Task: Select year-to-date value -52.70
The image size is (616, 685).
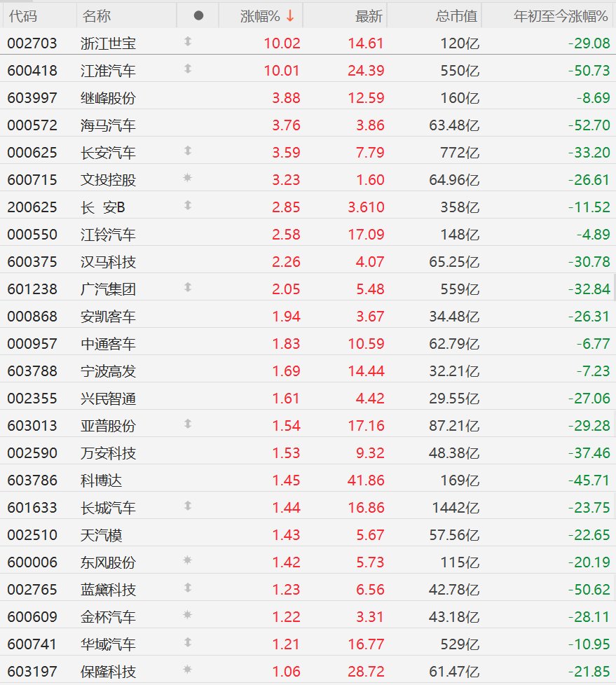Action: (x=589, y=125)
